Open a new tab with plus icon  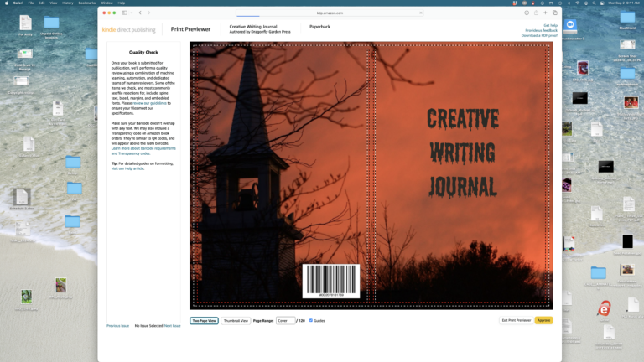[x=545, y=13]
